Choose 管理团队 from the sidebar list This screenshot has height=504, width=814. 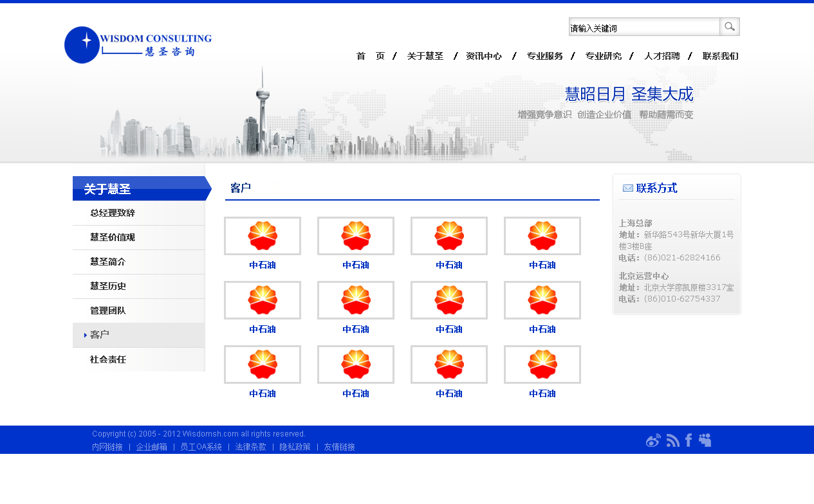[x=108, y=311]
